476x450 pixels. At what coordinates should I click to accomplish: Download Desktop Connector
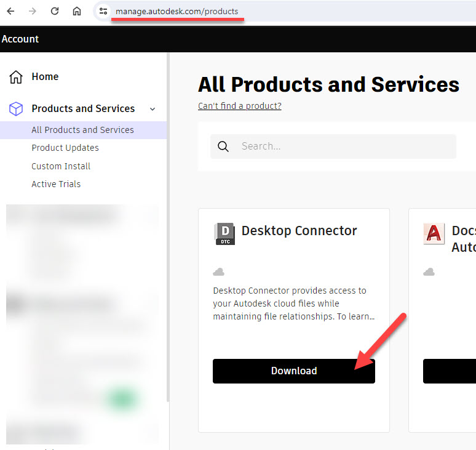[x=294, y=371]
